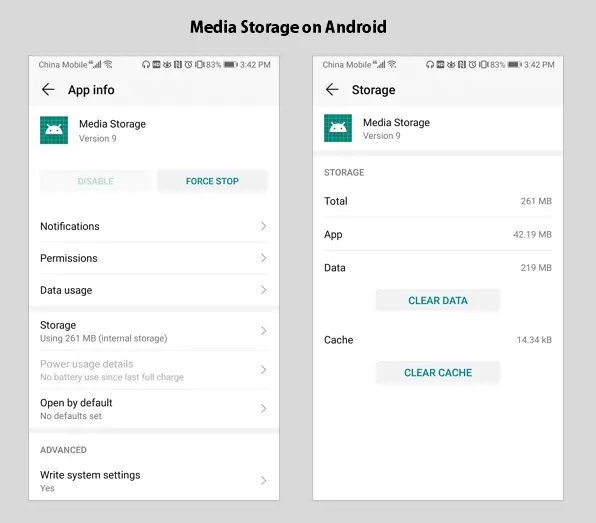Image resolution: width=596 pixels, height=523 pixels.
Task: Select the Notifications entry
Action: 154,226
